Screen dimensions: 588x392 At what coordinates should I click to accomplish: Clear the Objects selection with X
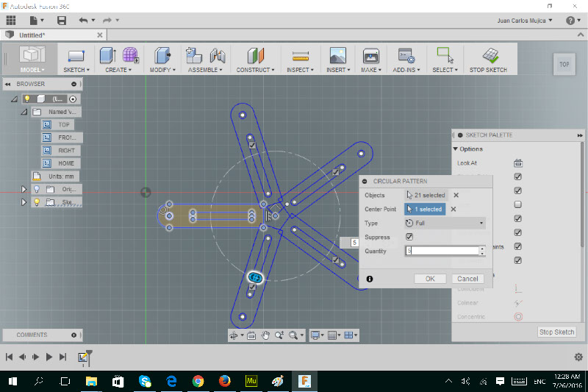click(456, 195)
